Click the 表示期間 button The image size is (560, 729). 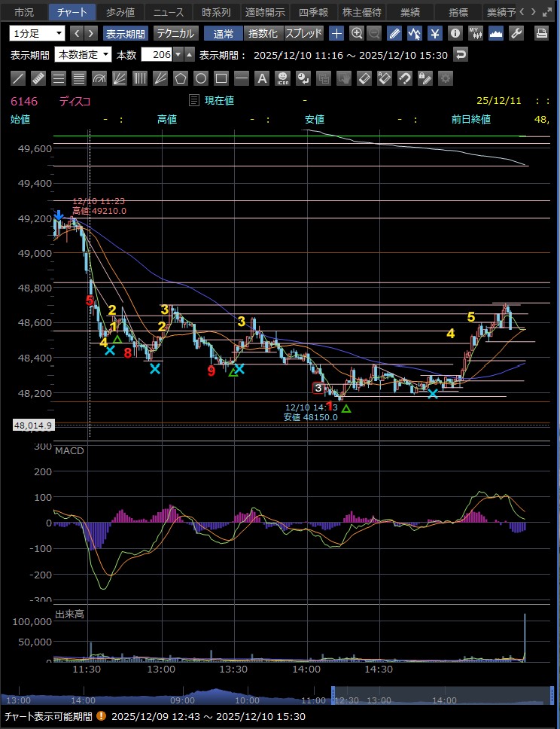tap(126, 33)
